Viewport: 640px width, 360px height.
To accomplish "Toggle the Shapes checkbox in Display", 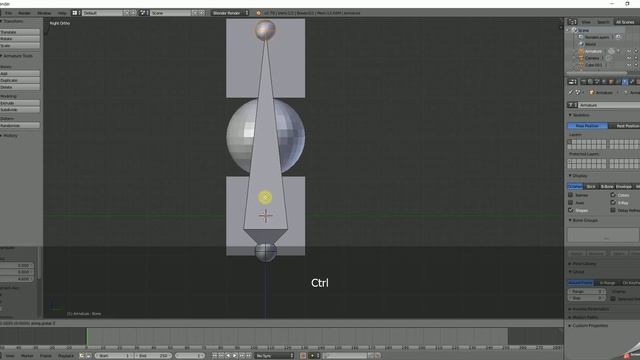I will click(x=571, y=210).
